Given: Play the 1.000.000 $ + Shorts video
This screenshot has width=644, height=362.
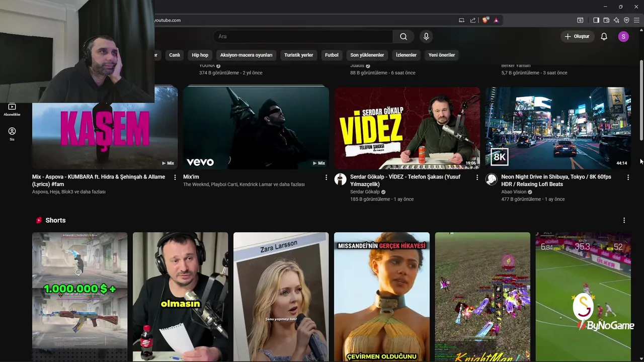Looking at the screenshot, I should [x=79, y=297].
